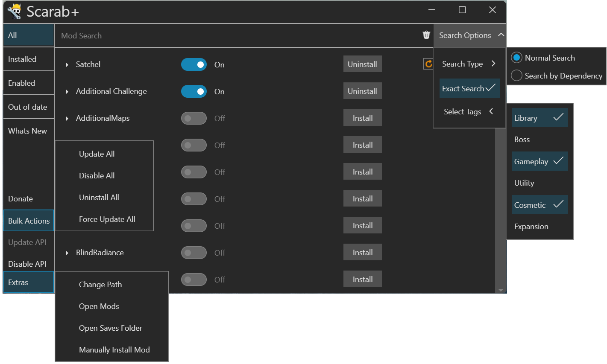This screenshot has width=607, height=364.
Task: Click the Donate link
Action: tap(21, 198)
